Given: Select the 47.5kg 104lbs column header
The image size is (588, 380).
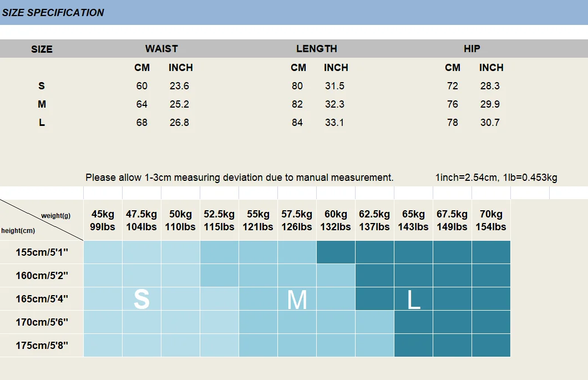Looking at the screenshot, I should (x=141, y=221).
